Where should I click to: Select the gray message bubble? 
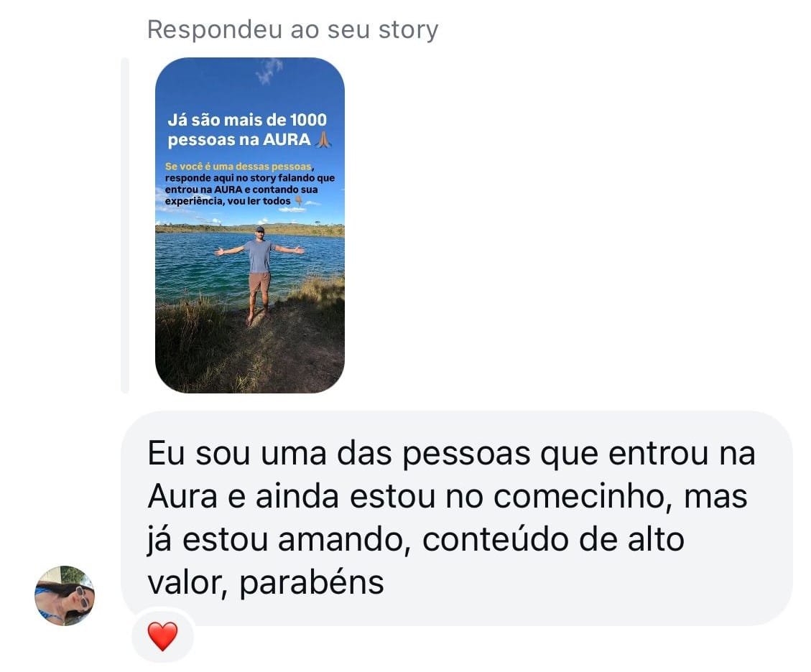pos(457,518)
